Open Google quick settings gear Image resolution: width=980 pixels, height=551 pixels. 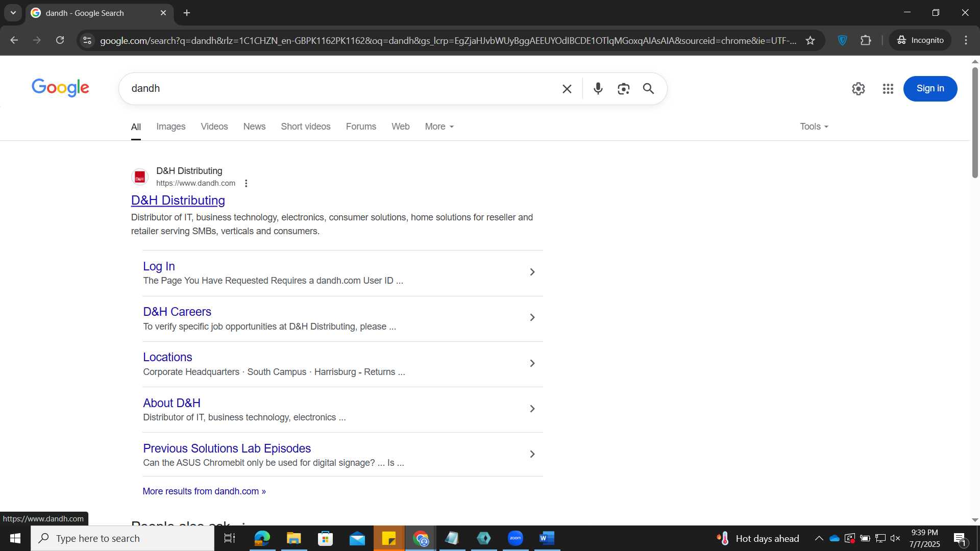coord(859,89)
